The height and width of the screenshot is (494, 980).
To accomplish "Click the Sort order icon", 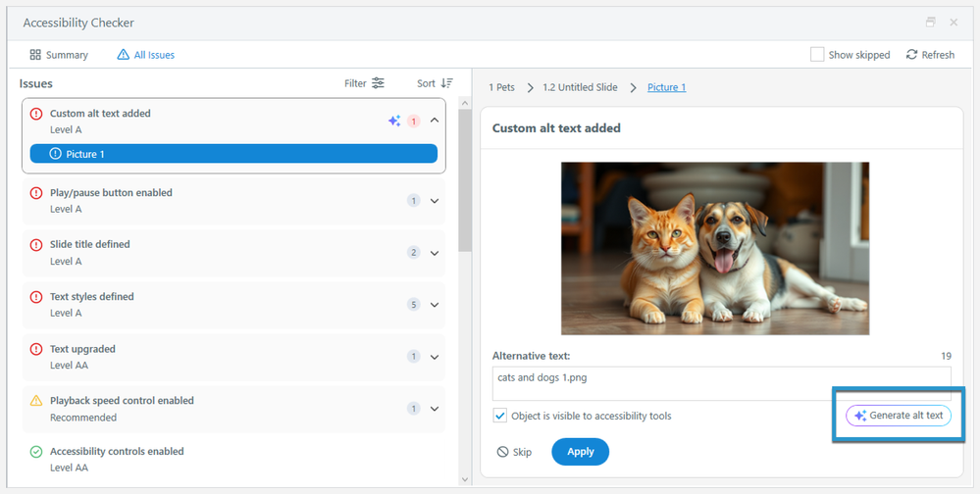I will click(446, 83).
